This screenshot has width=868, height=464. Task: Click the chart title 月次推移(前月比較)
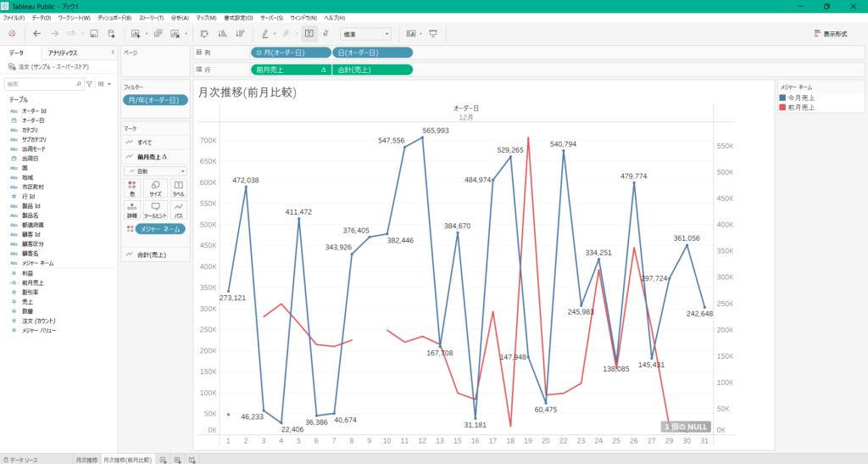pos(248,92)
